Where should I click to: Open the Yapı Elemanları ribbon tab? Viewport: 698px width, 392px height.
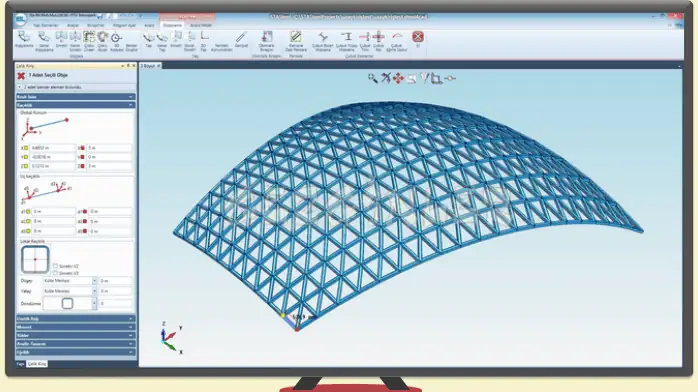coord(45,25)
